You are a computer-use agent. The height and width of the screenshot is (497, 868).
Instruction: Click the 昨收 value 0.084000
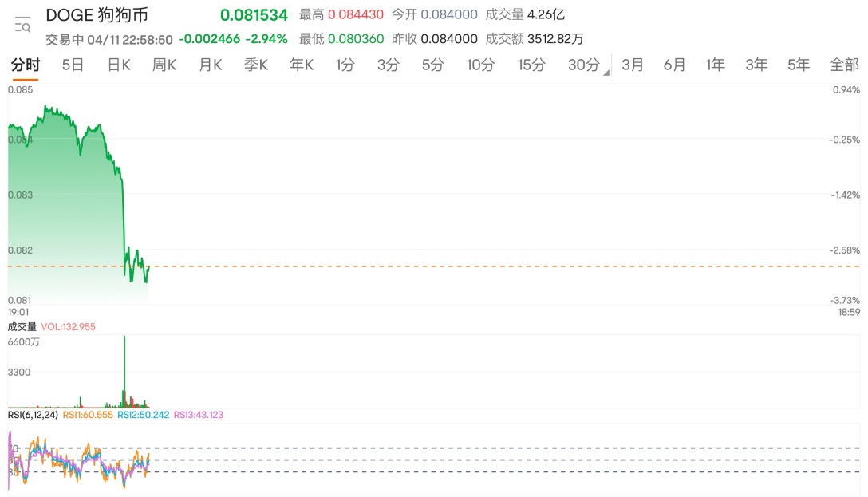tap(449, 39)
